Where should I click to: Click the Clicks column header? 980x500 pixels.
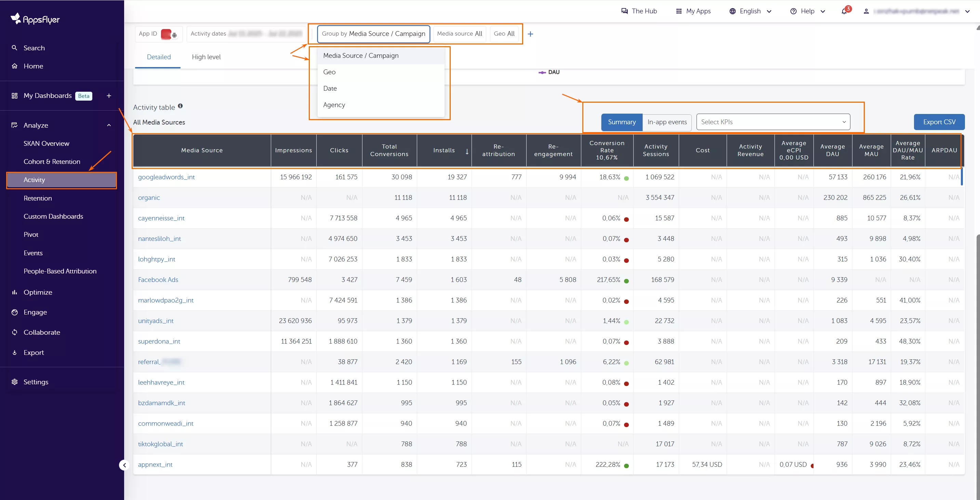pyautogui.click(x=339, y=151)
